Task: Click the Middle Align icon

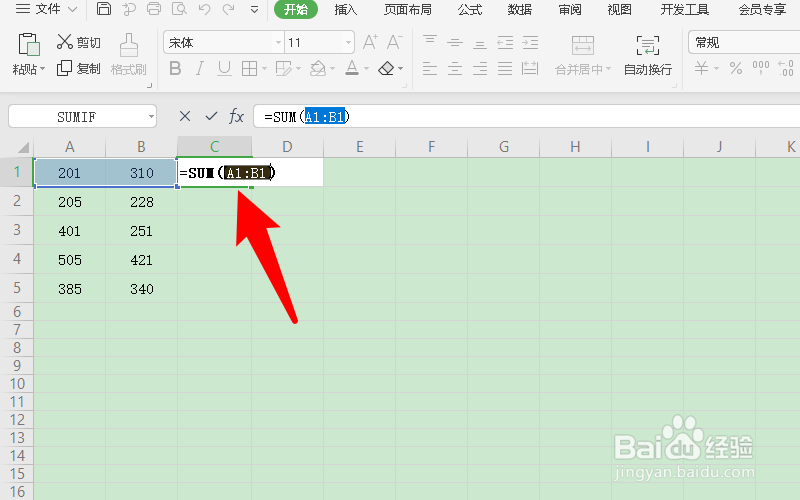Action: coord(455,42)
